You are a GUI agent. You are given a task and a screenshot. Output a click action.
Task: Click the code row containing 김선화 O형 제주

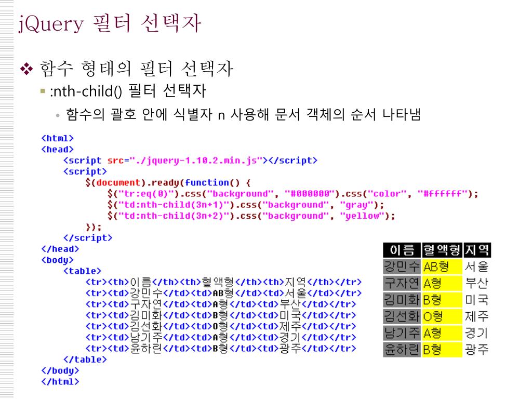point(220,326)
